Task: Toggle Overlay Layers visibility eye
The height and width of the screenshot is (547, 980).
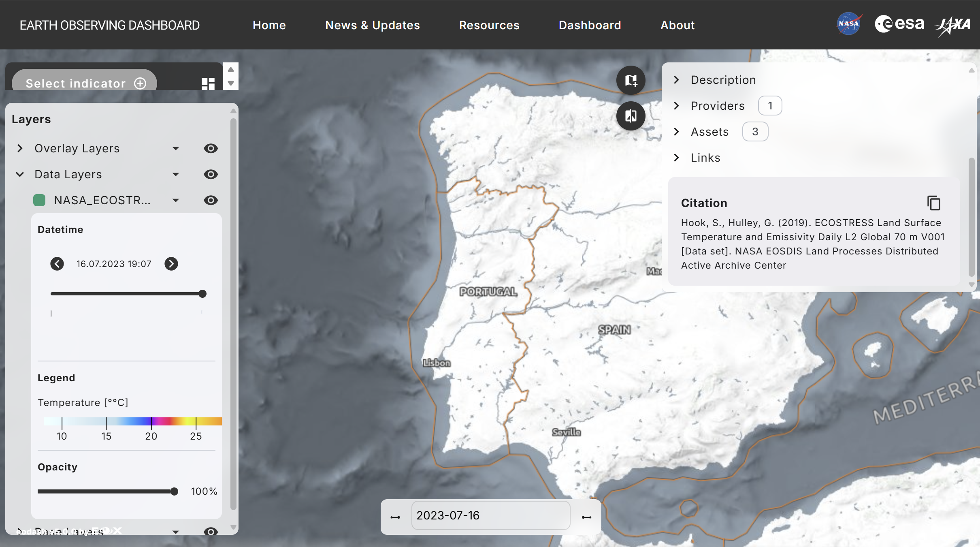Action: [211, 148]
